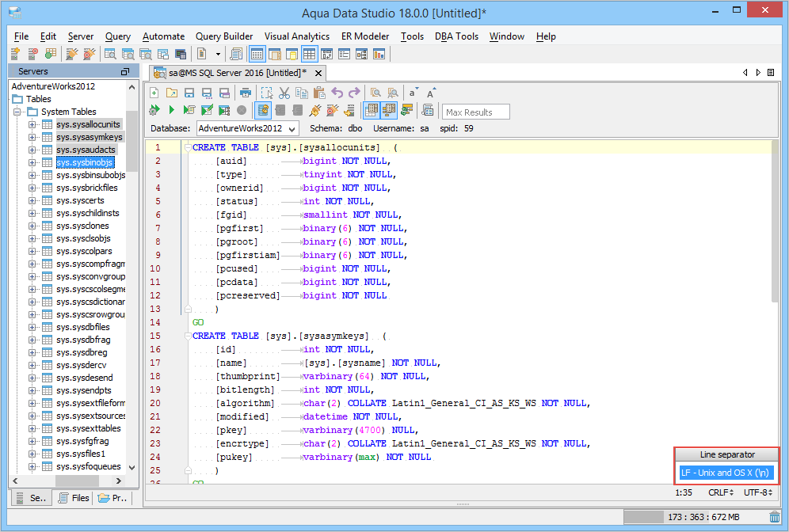Viewport: 789px width, 532px height.
Task: Collapse the System Tables folder
Action: point(17,112)
